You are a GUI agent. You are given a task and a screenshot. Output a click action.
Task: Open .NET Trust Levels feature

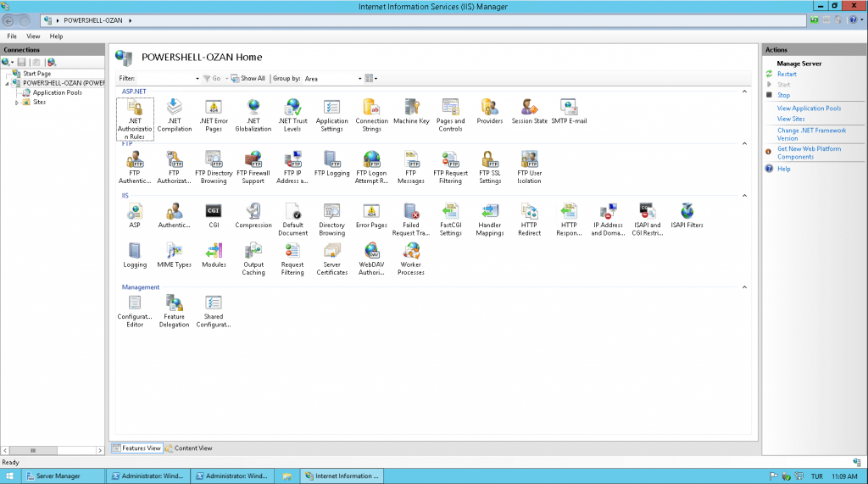[x=292, y=116]
